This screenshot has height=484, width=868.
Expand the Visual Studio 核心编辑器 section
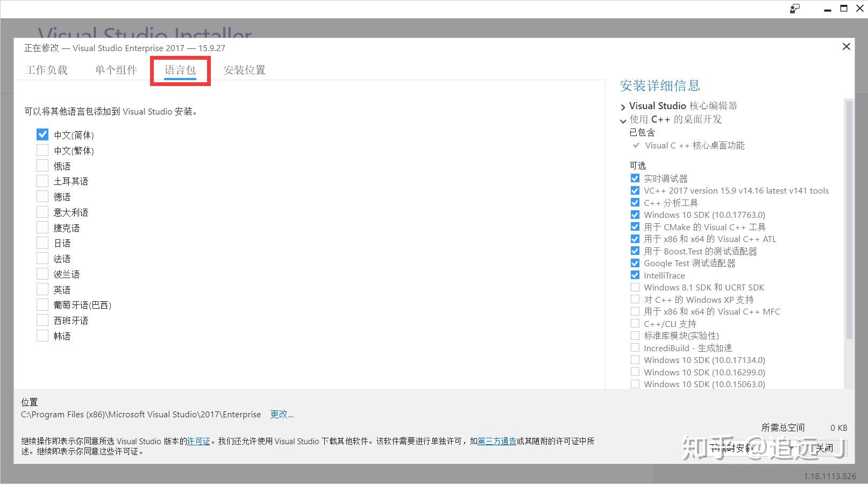[x=623, y=106]
